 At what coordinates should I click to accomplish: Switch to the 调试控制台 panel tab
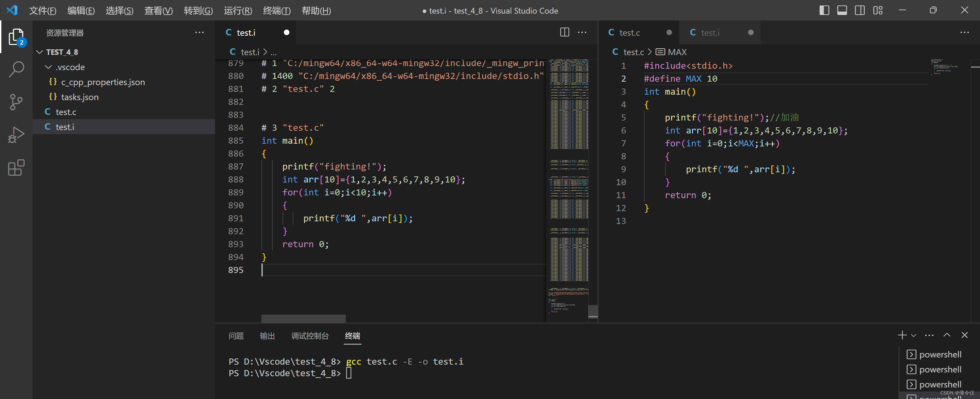(x=310, y=335)
